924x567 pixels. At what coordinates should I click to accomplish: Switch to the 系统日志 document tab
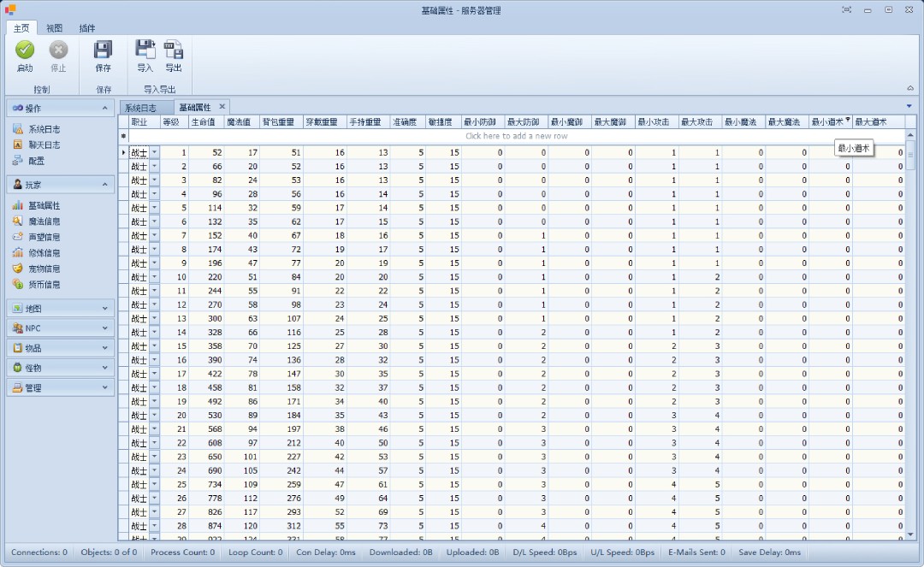pyautogui.click(x=140, y=108)
